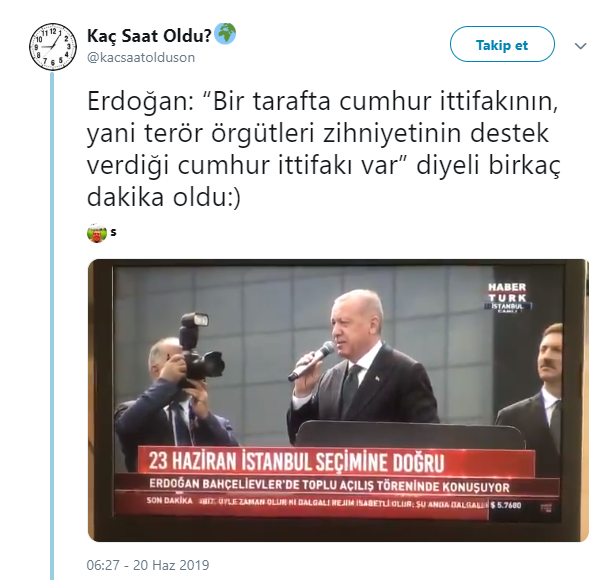Click the small icon right of the dollar rate
Image resolution: width=614 pixels, height=580 pixels.
tap(546, 508)
